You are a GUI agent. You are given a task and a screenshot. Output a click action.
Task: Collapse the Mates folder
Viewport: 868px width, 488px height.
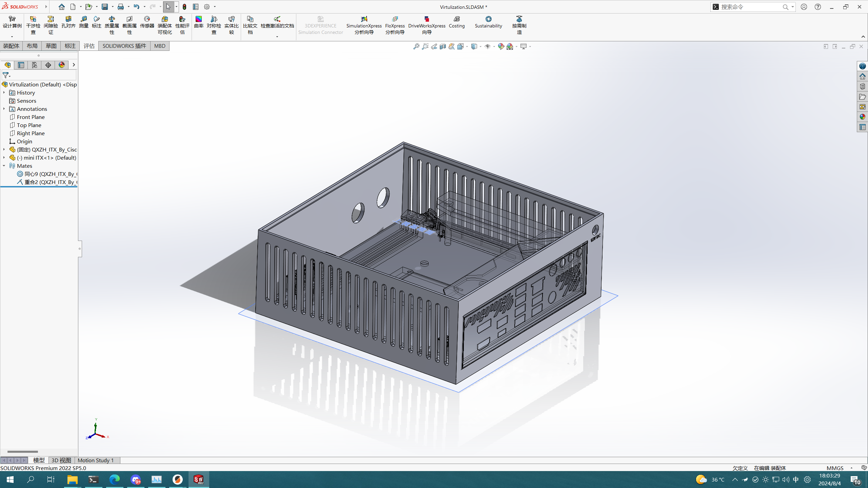pyautogui.click(x=4, y=166)
